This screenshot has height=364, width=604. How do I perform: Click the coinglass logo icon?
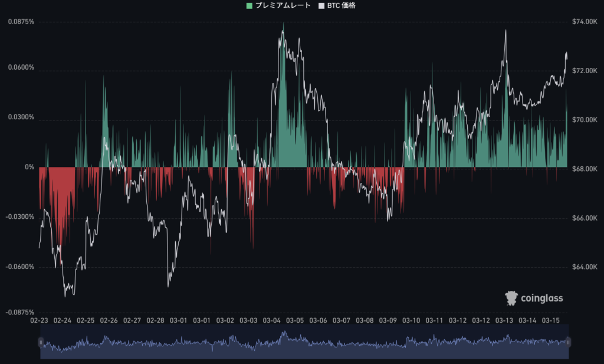point(511,298)
